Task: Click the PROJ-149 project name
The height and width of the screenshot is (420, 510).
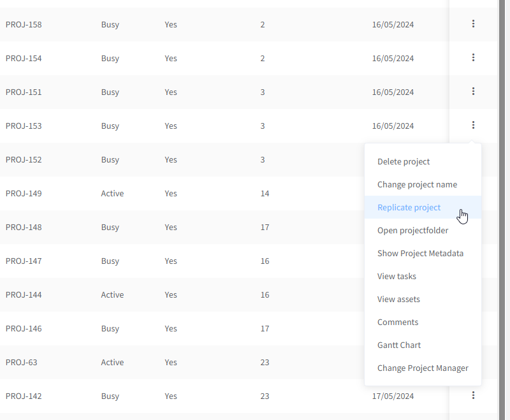Action: coord(24,194)
